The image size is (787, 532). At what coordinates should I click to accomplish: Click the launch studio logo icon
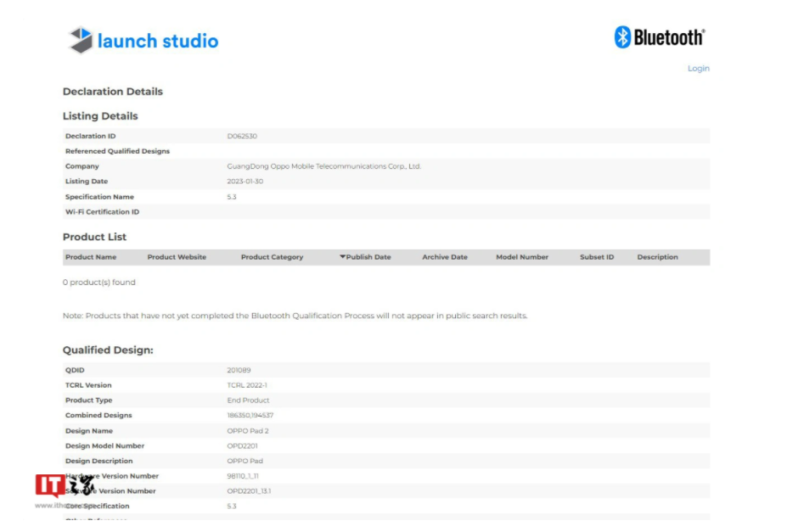click(81, 40)
